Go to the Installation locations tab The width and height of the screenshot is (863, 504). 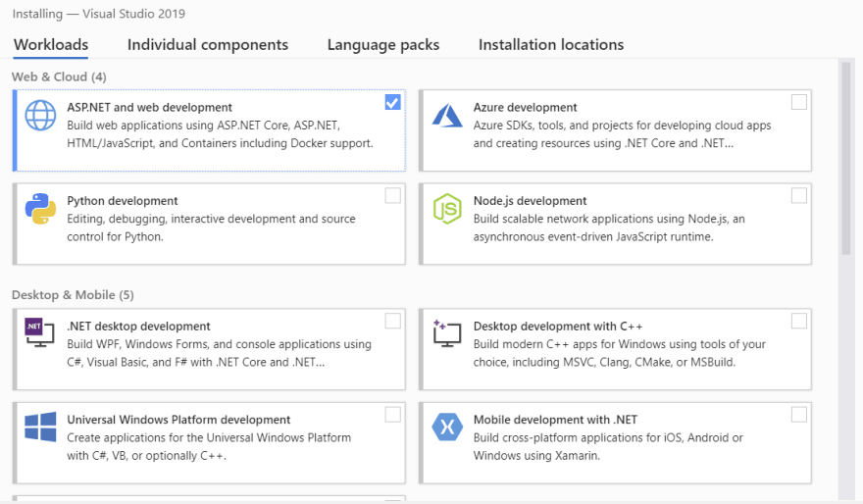(x=551, y=44)
